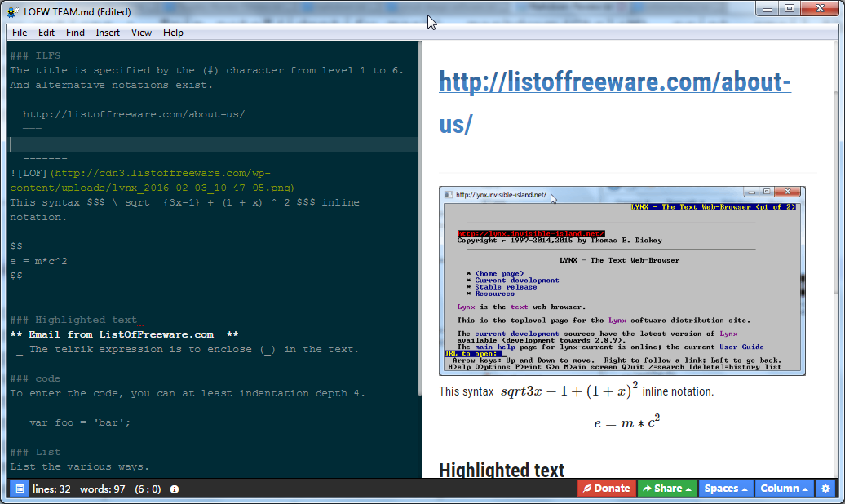This screenshot has width=845, height=504.
Task: Click the '===' underline line in editor
Action: [33, 130]
